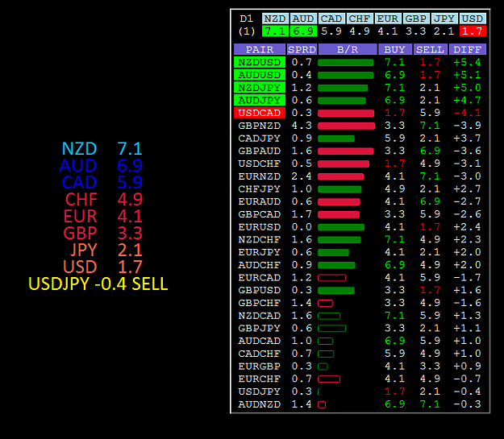Click the EURAUD pair row label
The image size is (504, 439).
coord(260,201)
